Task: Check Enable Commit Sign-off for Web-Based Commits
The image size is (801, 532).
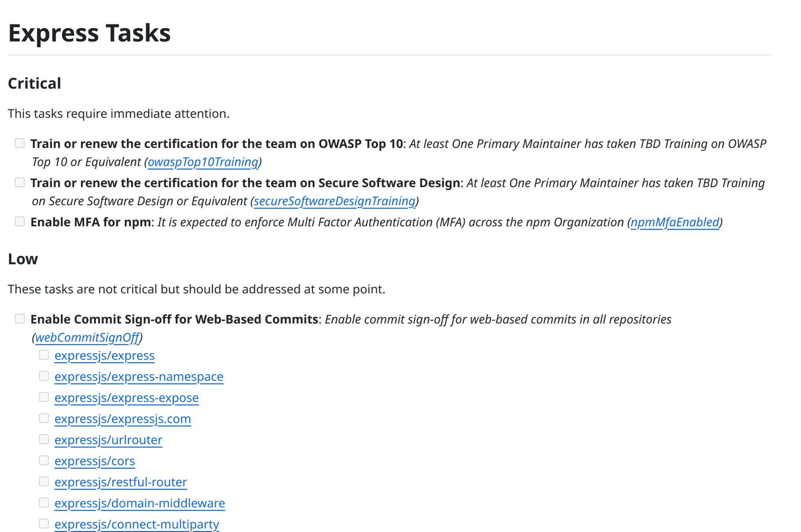Action: pos(20,318)
